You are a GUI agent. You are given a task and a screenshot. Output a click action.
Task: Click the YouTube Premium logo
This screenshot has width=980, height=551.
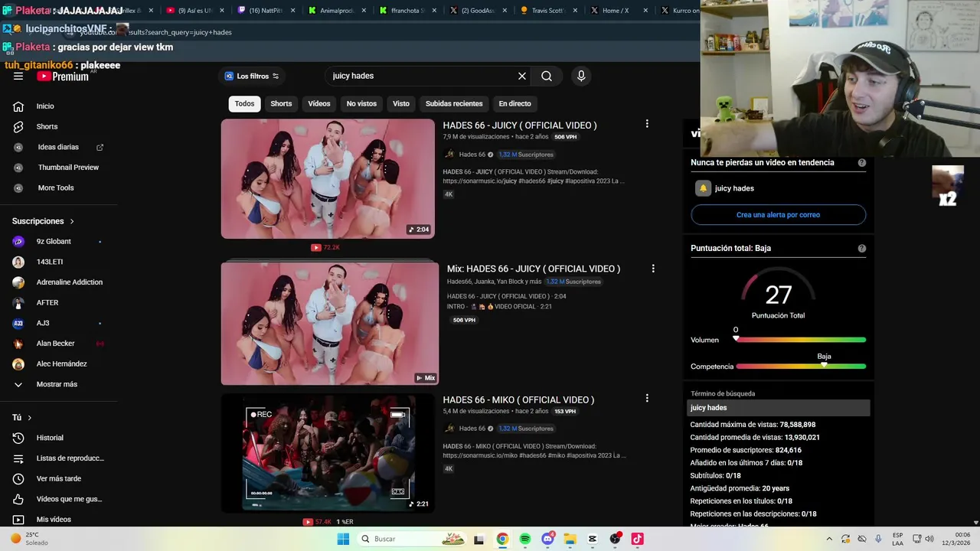click(x=63, y=77)
